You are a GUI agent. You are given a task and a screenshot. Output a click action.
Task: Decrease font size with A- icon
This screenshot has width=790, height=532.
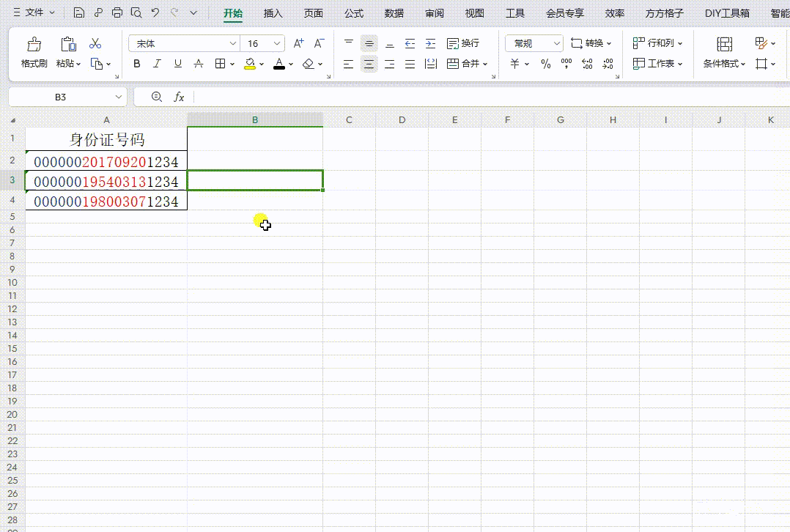click(x=319, y=44)
